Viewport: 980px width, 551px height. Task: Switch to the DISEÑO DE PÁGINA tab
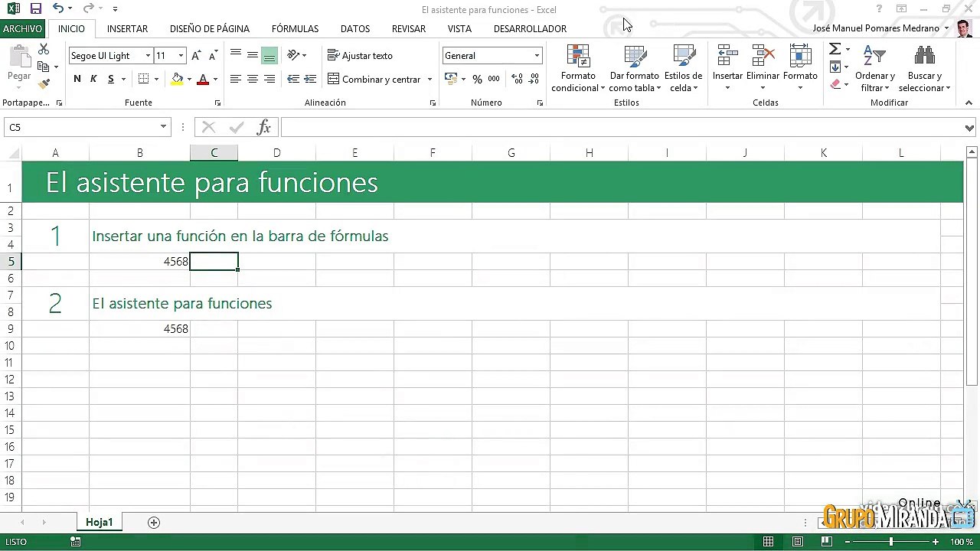tap(210, 28)
